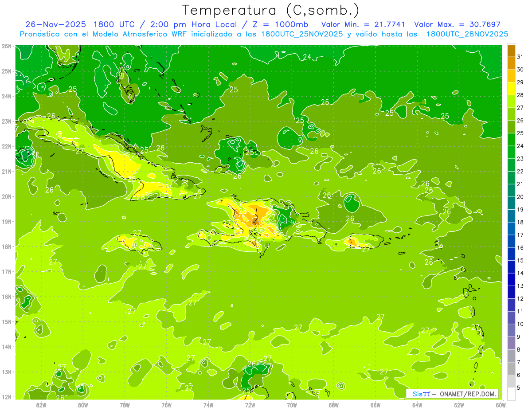This screenshot has width=532, height=411.
Task: Click the 16N latitude axis label
Action: (6, 297)
